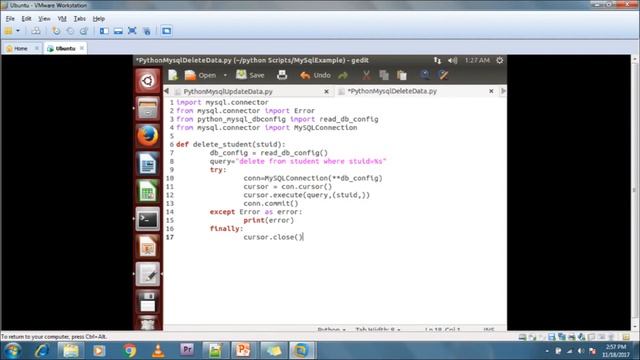
Task: Open LibreOffice Impress in launcher
Action: (x=147, y=247)
